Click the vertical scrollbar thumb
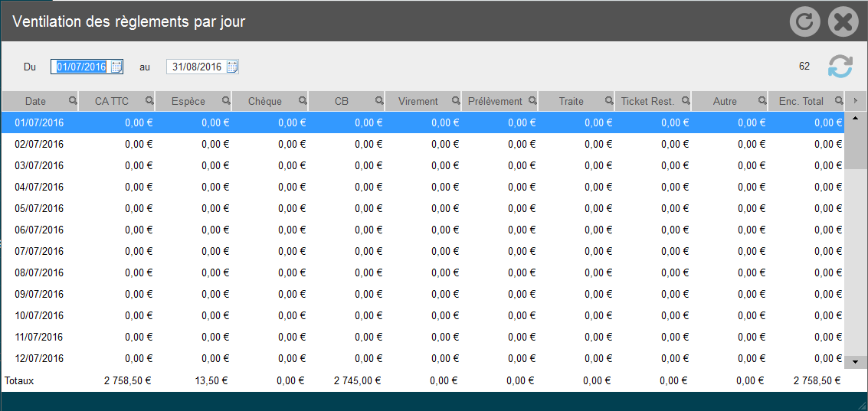The height and width of the screenshot is (411, 868). point(855,146)
